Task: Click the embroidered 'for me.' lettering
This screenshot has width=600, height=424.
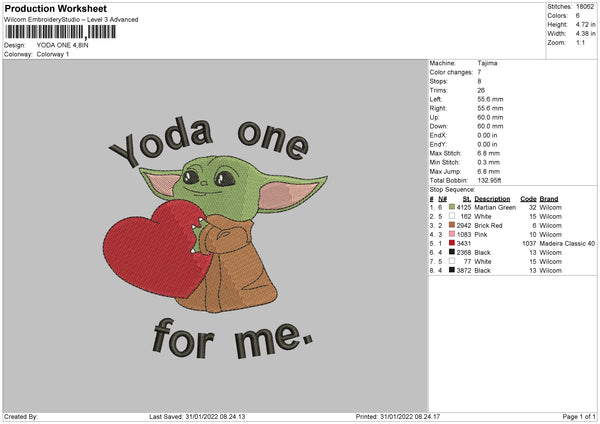Action: point(232,339)
